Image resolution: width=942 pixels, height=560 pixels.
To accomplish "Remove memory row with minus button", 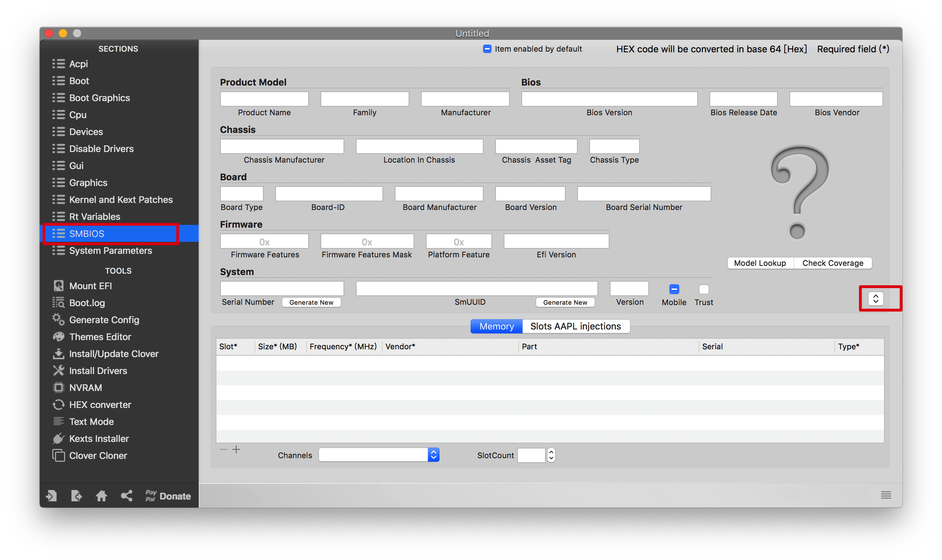I will 223,449.
